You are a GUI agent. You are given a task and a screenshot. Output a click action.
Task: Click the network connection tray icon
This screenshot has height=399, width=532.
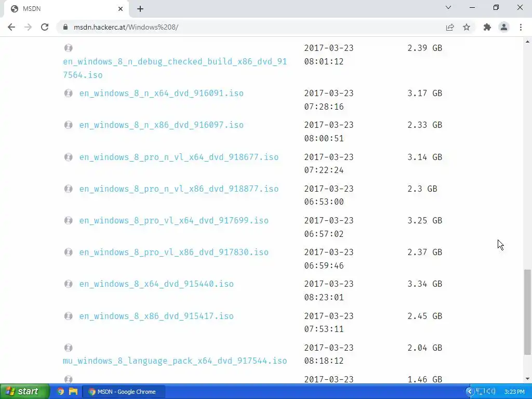point(480,392)
